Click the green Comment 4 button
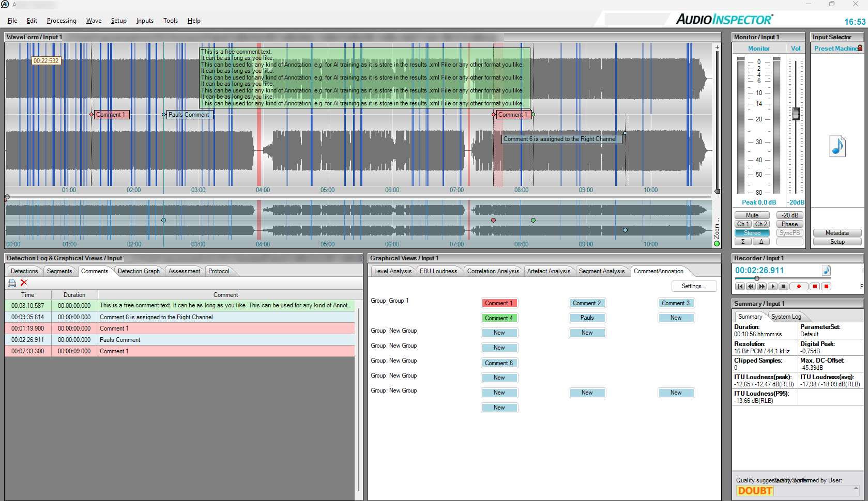Image resolution: width=868 pixels, height=501 pixels. (x=499, y=318)
